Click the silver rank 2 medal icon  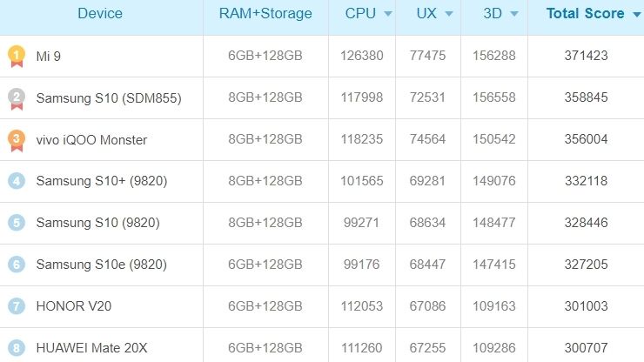point(17,98)
